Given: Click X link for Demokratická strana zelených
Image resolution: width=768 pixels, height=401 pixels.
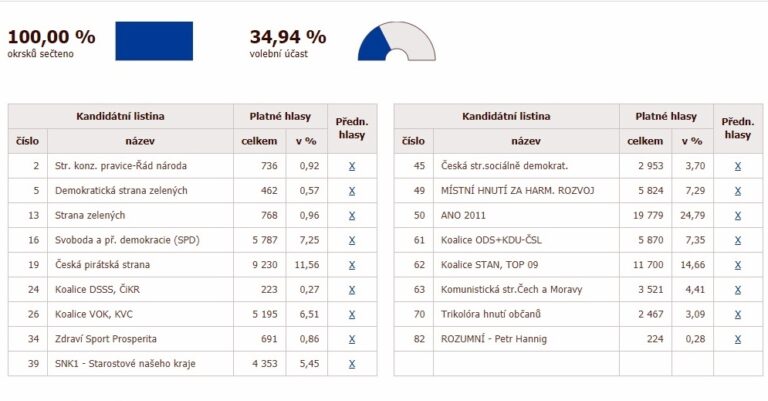Looking at the screenshot, I should [x=352, y=191].
